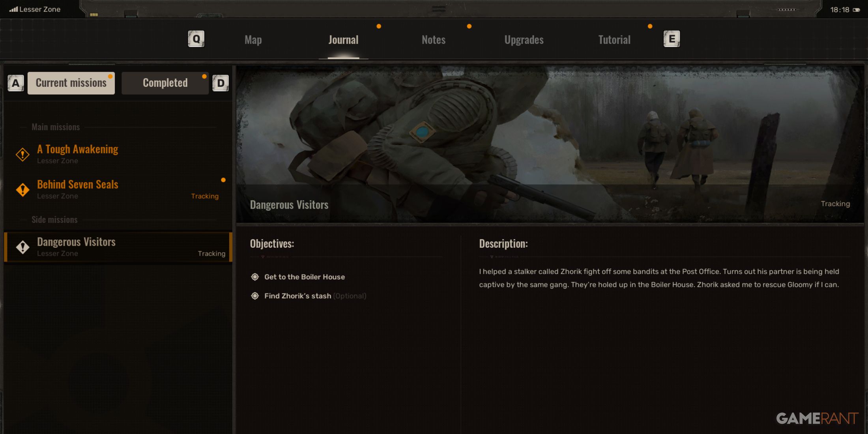Toggle tracking for Behind Seven Seals mission
This screenshot has height=434, width=868.
[x=205, y=196]
